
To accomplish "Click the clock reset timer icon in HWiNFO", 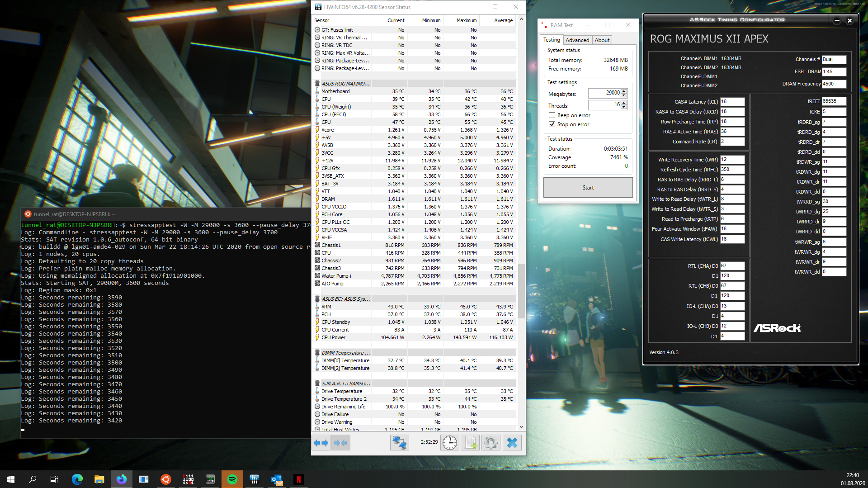I will 450,443.
